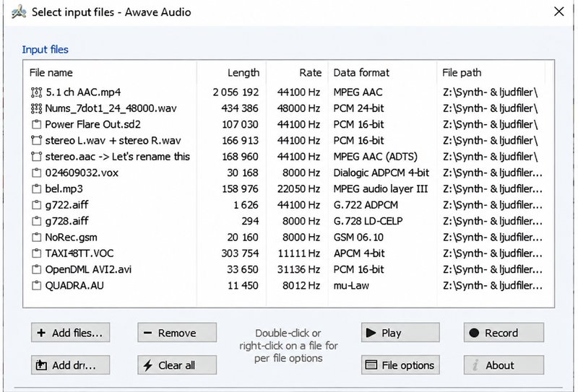Click the stereo icon next to stereo.aac row
This screenshot has width=578, height=392.
pyautogui.click(x=36, y=157)
